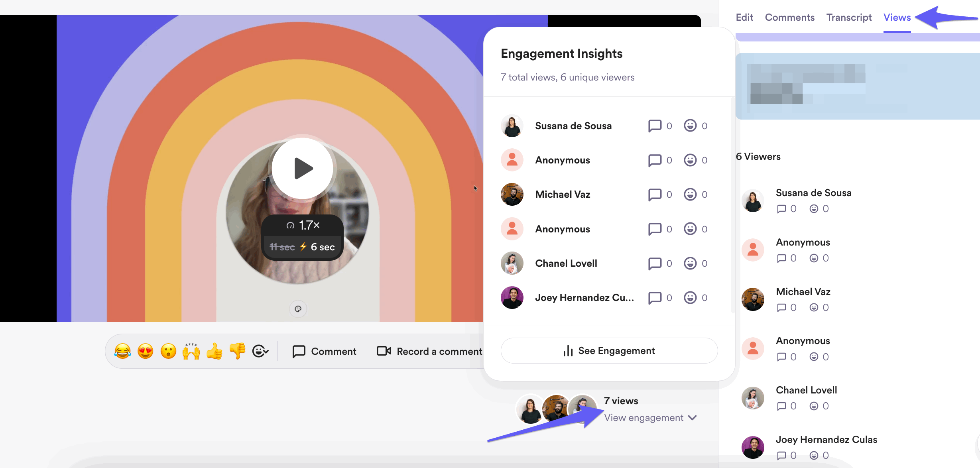Select the Edit tab
The width and height of the screenshot is (980, 468).
click(x=744, y=18)
